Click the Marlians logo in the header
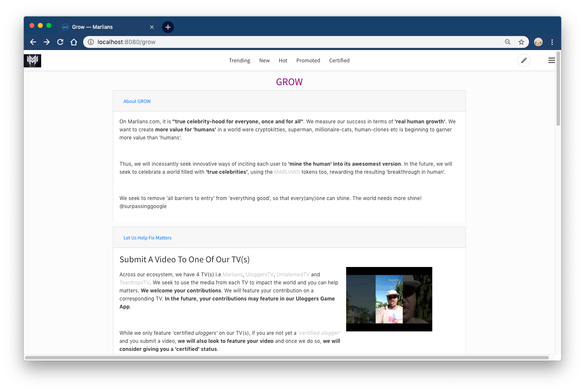The height and width of the screenshot is (392, 585). point(32,61)
